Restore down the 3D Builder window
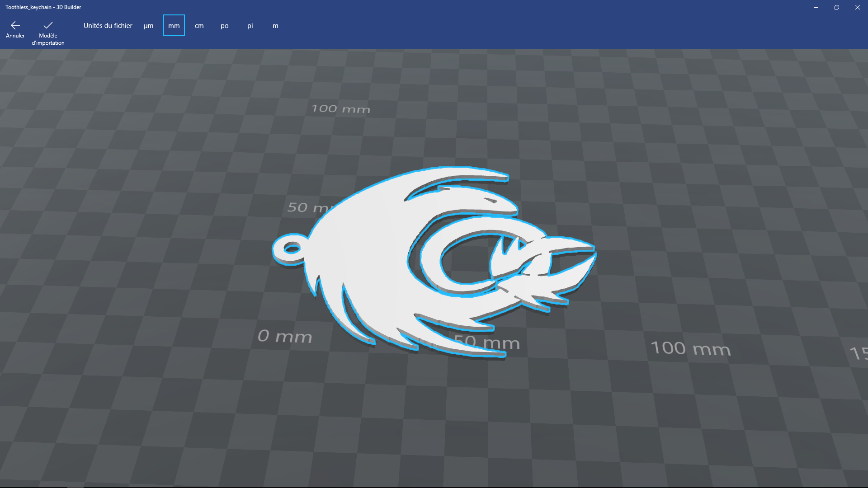 [x=837, y=7]
